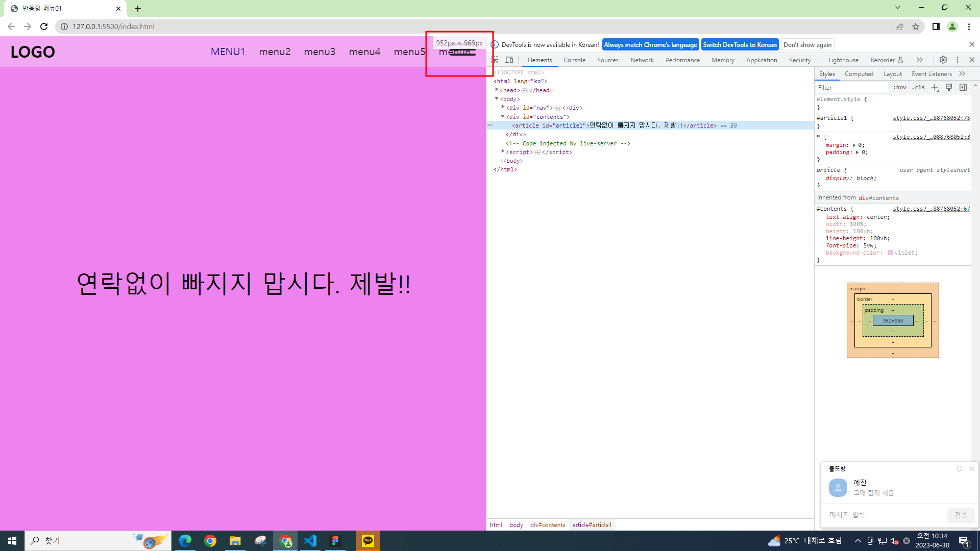Click the violet color swatch
This screenshot has height=551, width=980.
tap(890, 253)
